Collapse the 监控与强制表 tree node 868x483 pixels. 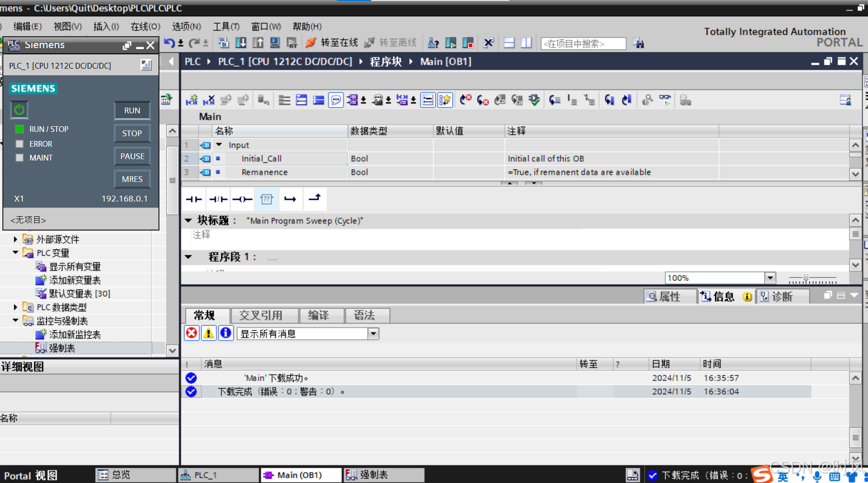[16, 321]
